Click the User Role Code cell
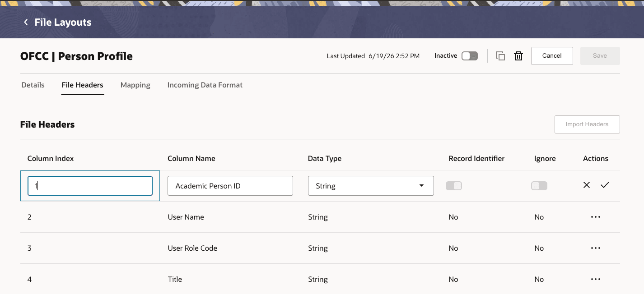 click(192, 248)
